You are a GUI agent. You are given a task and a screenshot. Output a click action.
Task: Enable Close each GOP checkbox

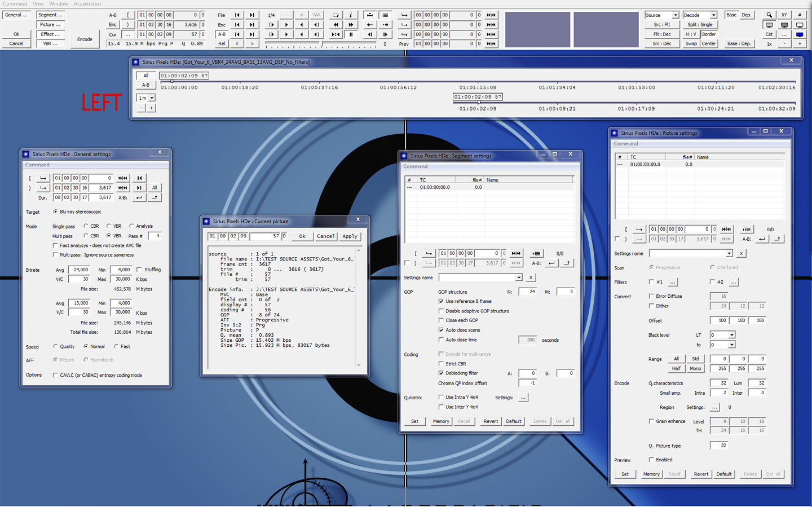[441, 320]
